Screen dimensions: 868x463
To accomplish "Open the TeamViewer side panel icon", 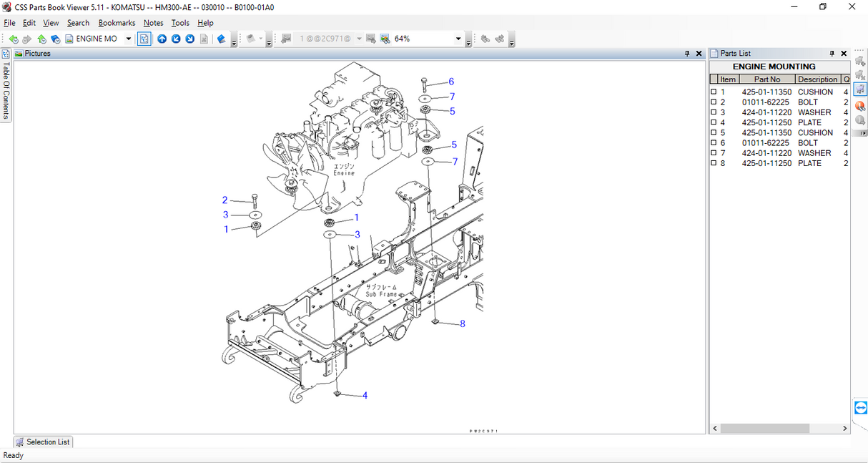I will [861, 407].
